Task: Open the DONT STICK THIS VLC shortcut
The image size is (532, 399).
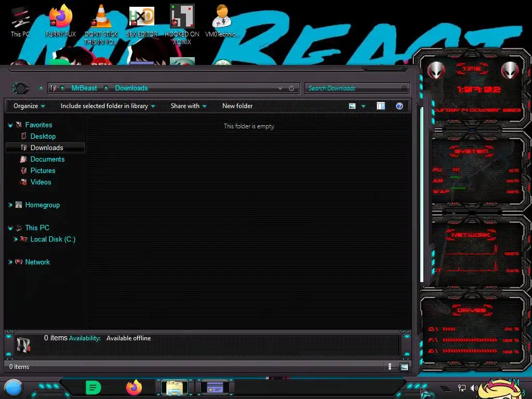Action: tap(101, 25)
